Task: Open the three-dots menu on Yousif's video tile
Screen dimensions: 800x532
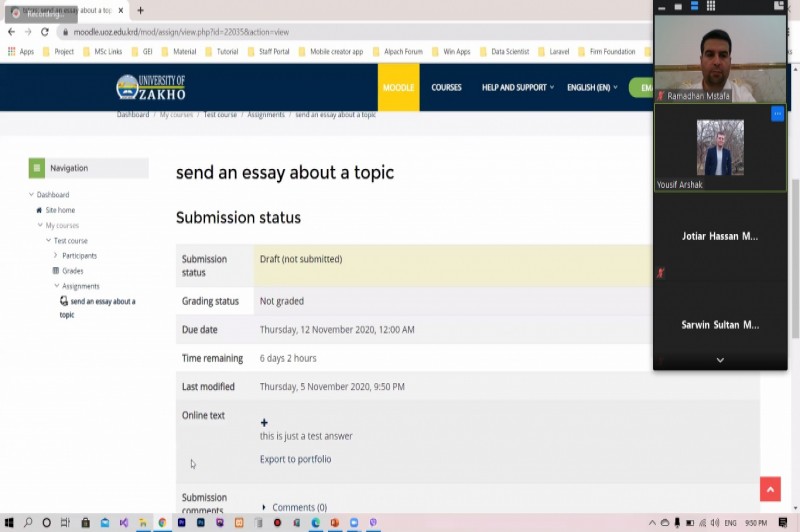Action: pos(777,114)
